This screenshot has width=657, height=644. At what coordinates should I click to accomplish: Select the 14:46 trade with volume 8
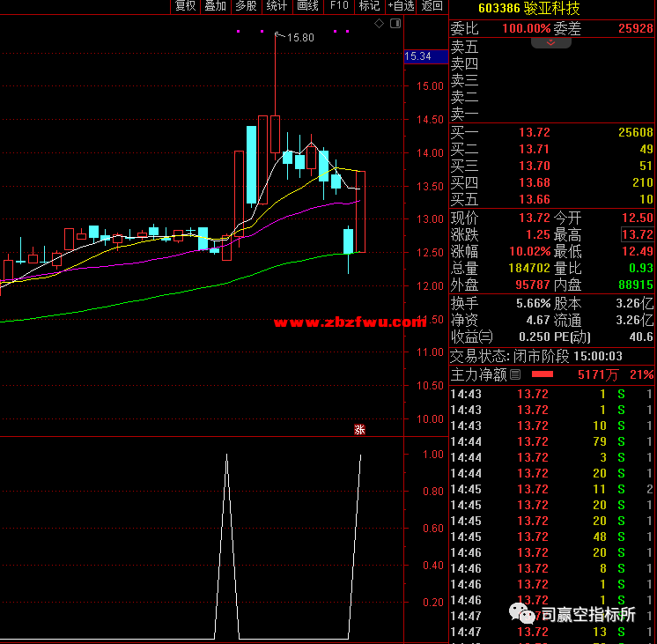(550, 568)
